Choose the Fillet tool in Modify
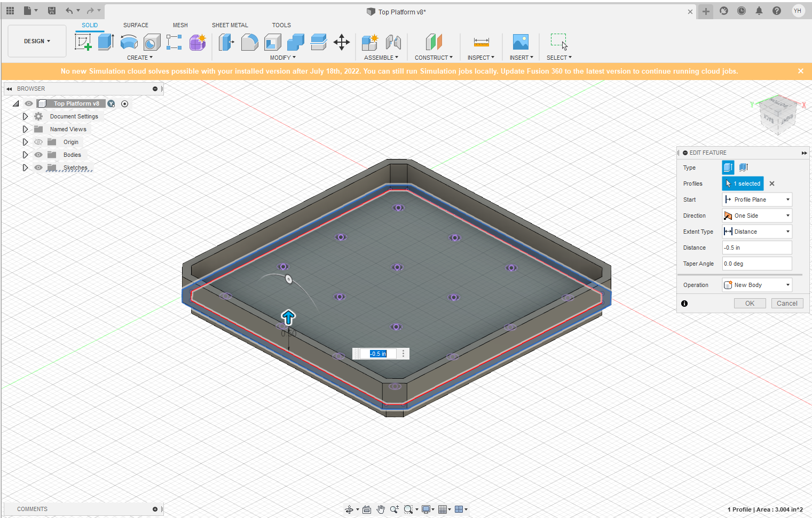 [249, 42]
